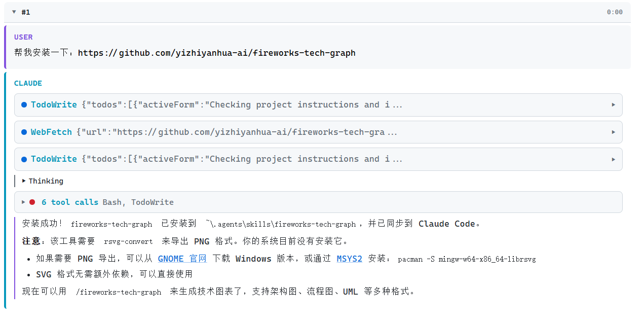Screen dimensions: 644x323
Task: Click the /fireworks-tech-graph slash command text
Action: click(119, 292)
